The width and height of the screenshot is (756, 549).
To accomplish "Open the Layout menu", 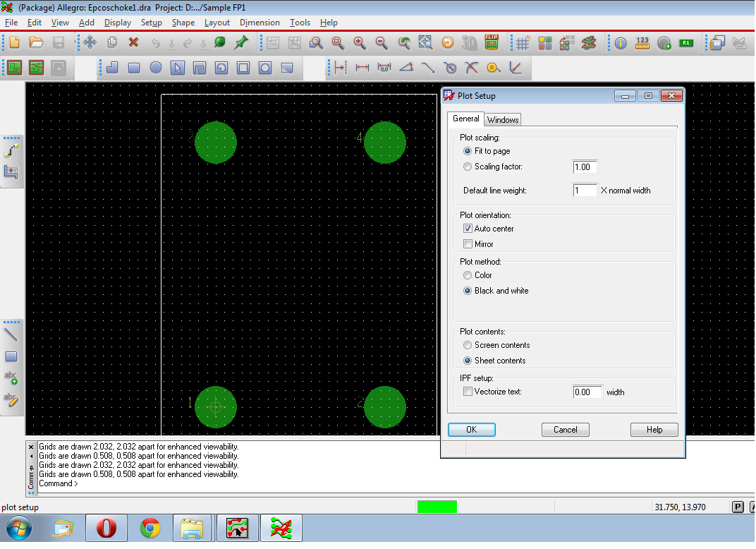I will click(217, 23).
